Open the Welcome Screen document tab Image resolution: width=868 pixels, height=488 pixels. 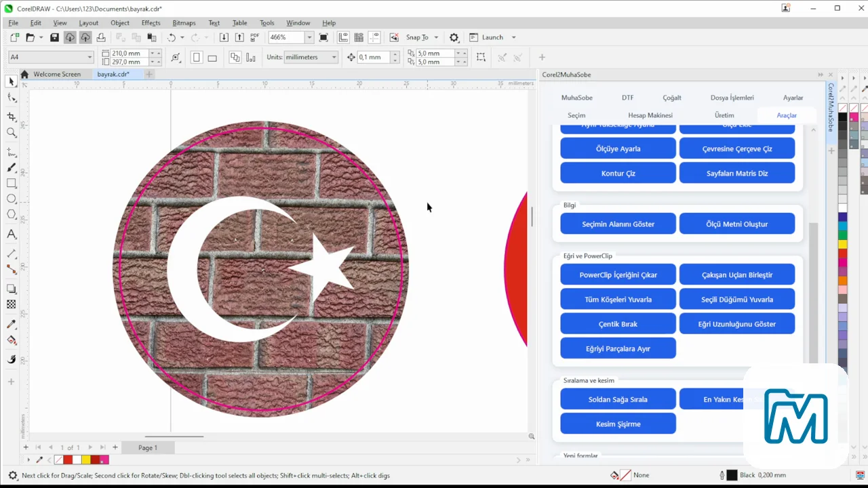click(x=56, y=74)
